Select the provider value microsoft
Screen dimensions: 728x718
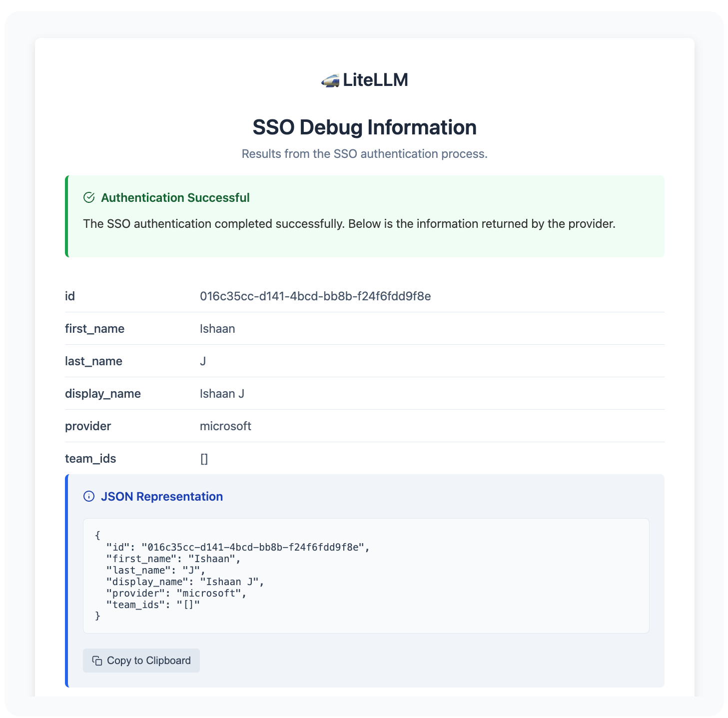click(x=225, y=426)
